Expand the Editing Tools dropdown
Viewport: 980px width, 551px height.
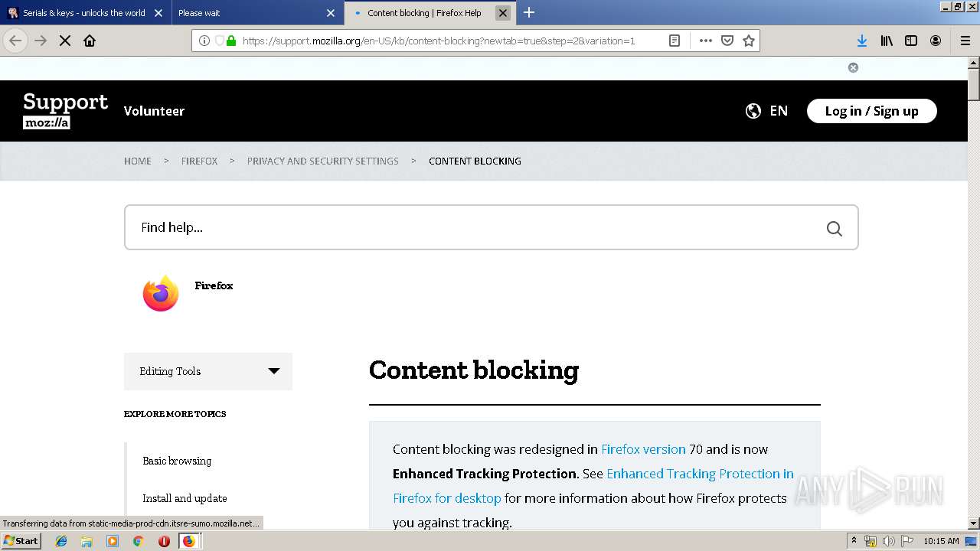coord(208,371)
